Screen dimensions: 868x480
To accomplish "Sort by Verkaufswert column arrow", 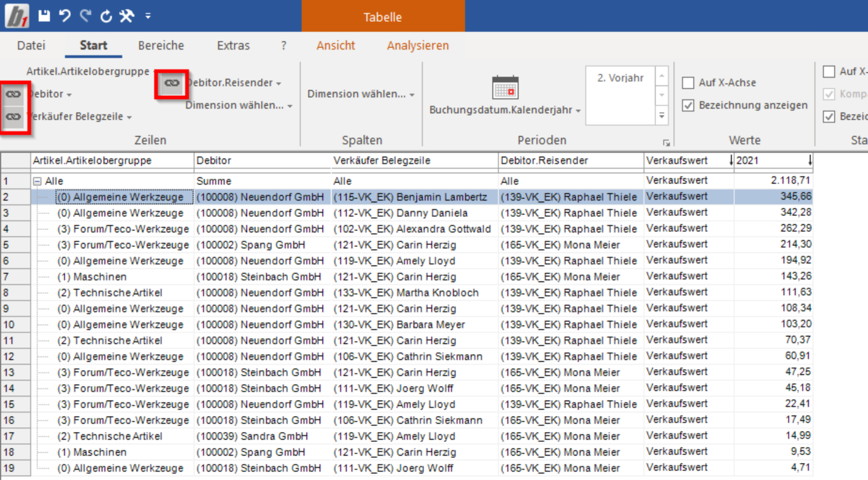I will pos(731,161).
